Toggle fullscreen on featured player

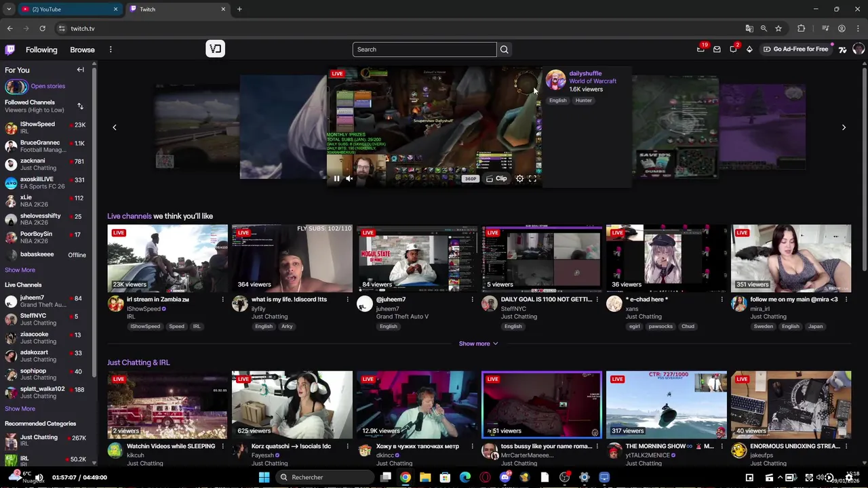tap(532, 179)
